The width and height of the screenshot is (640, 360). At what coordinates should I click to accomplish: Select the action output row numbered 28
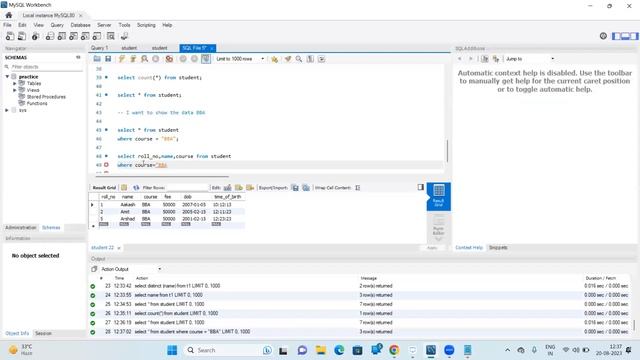click(x=360, y=332)
